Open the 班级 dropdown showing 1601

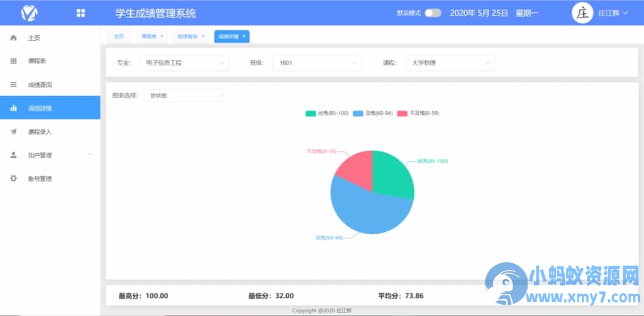pos(317,63)
